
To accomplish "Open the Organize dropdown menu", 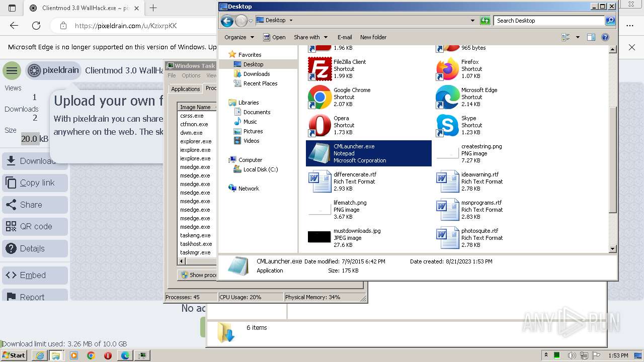I will [239, 37].
